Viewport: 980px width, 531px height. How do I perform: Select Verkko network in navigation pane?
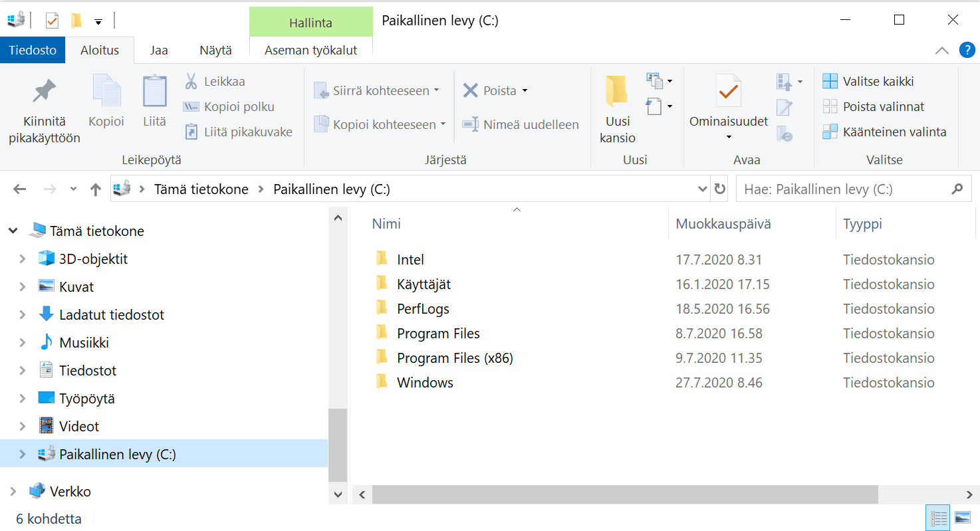[70, 492]
